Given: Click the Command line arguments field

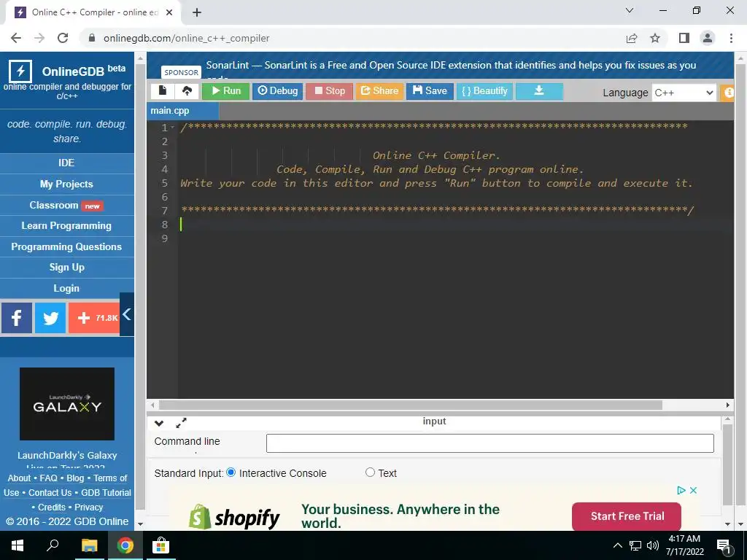Looking at the screenshot, I should 489,443.
